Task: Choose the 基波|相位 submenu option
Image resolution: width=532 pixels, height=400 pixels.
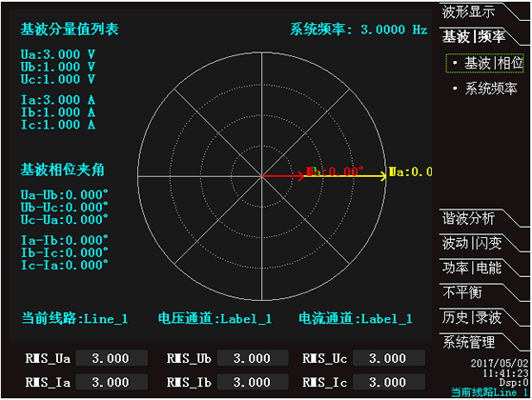Action: [485, 63]
